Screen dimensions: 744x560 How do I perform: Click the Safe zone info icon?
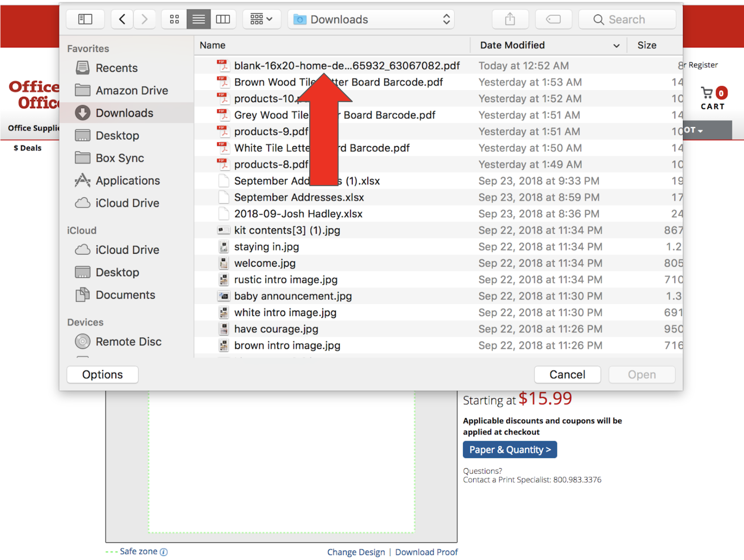164,552
